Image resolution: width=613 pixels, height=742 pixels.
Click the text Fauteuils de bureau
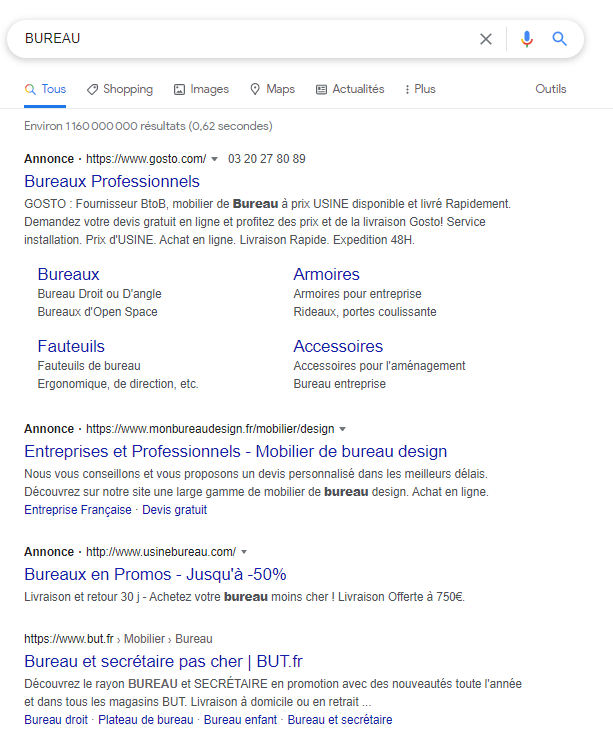click(x=89, y=366)
